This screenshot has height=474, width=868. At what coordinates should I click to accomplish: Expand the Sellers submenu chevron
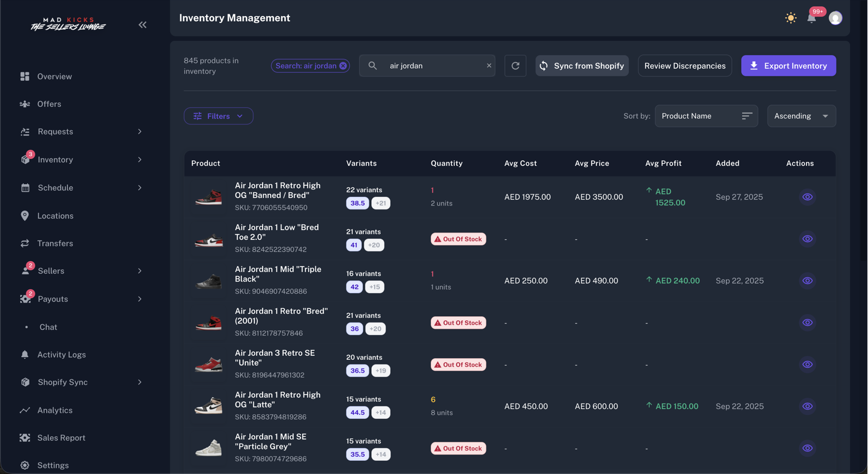click(x=140, y=271)
